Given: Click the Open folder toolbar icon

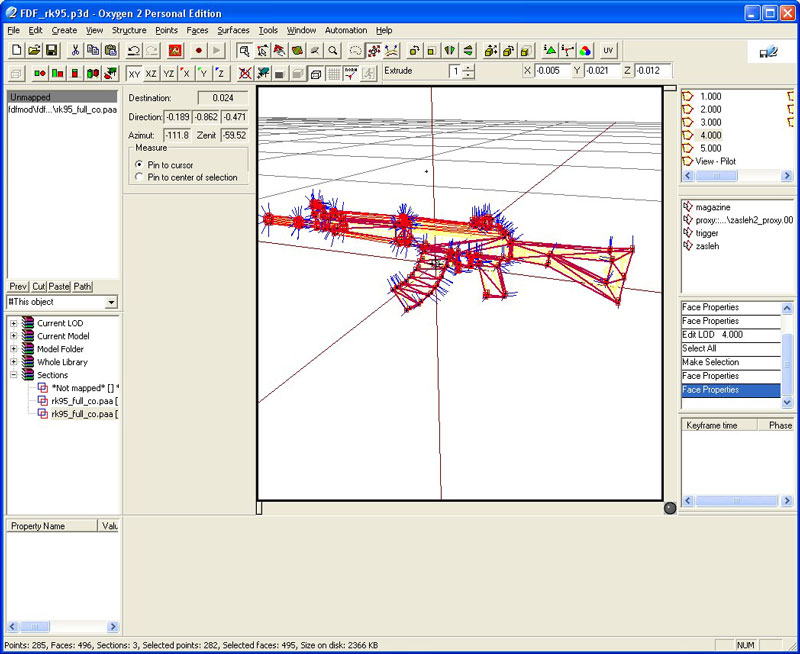Looking at the screenshot, I should [34, 50].
